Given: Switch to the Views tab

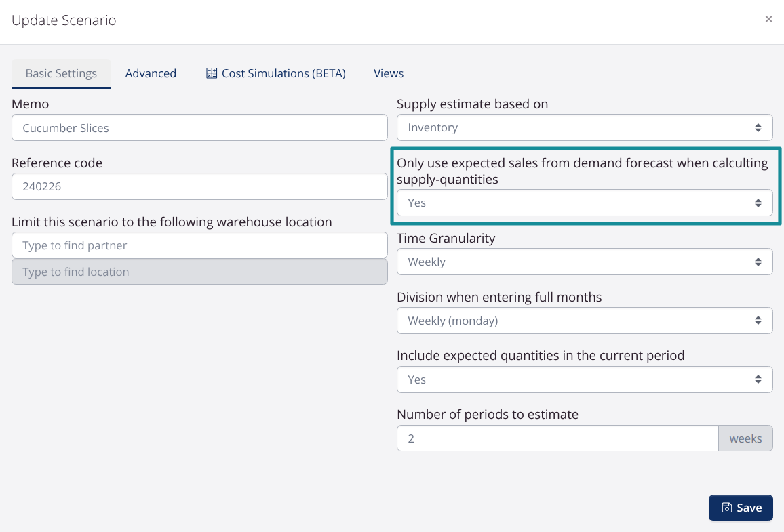Looking at the screenshot, I should tap(389, 73).
